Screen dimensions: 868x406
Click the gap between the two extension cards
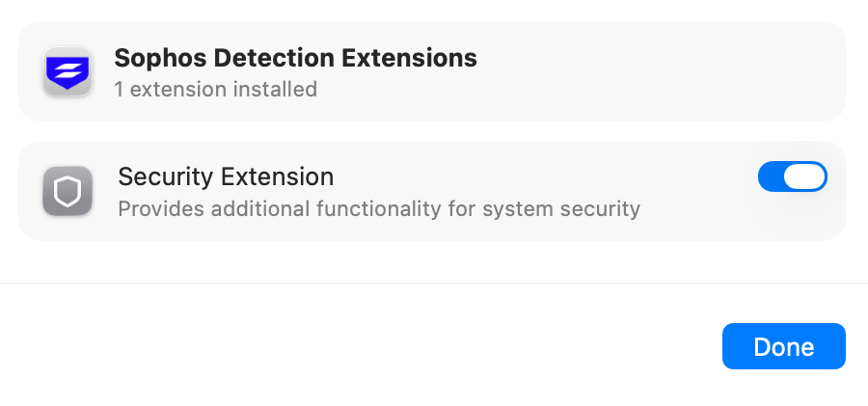click(434, 131)
